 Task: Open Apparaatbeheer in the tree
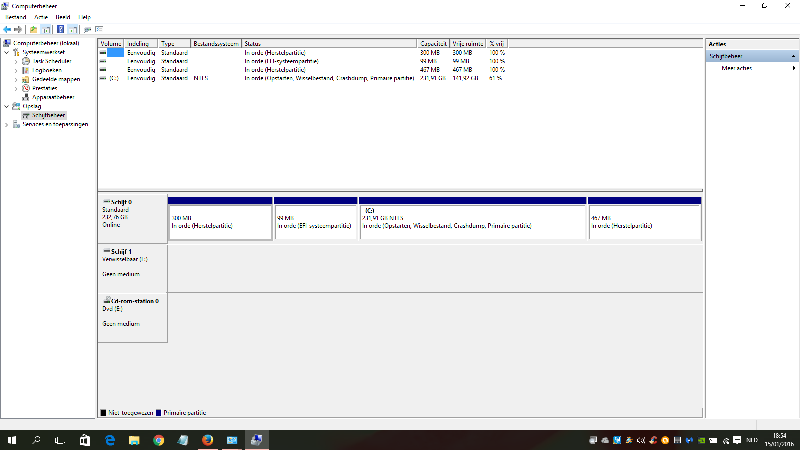pyautogui.click(x=53, y=97)
